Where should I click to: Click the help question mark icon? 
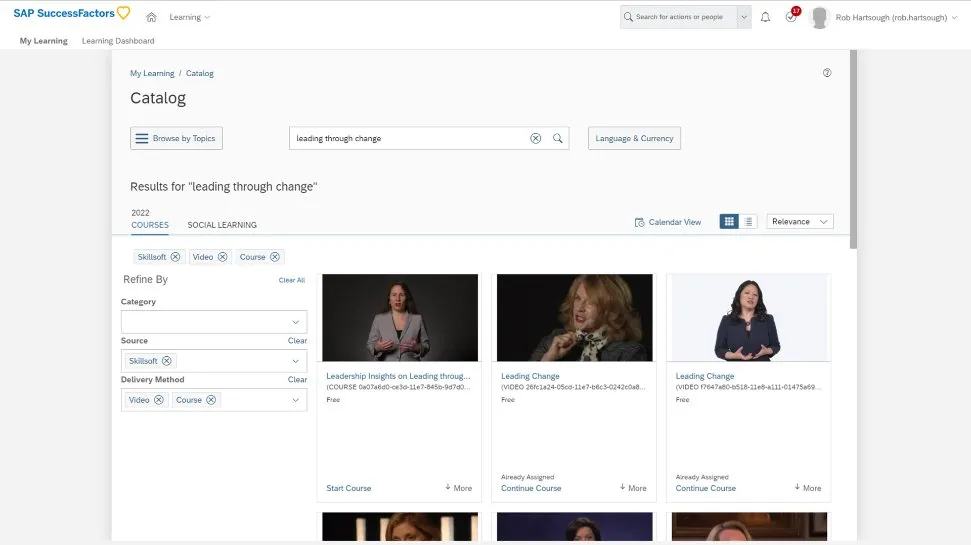click(827, 73)
